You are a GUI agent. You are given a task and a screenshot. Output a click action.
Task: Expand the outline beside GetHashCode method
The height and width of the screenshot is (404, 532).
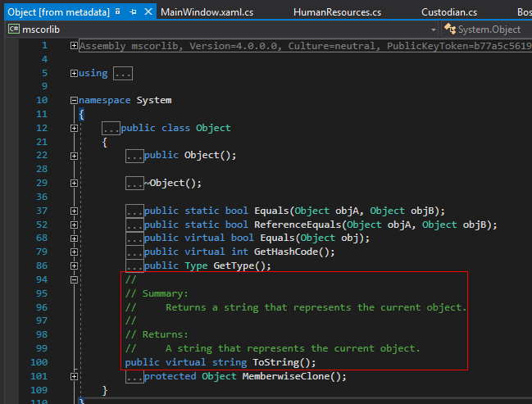coord(75,252)
